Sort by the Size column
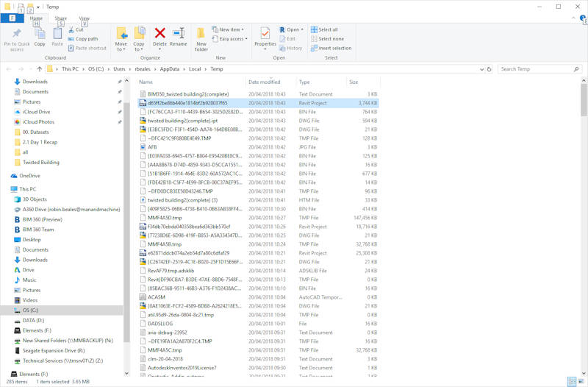588x387 pixels. 354,82
